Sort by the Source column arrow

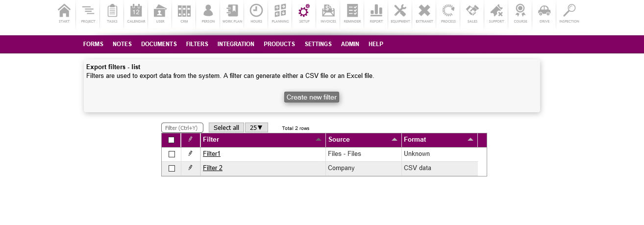click(395, 140)
